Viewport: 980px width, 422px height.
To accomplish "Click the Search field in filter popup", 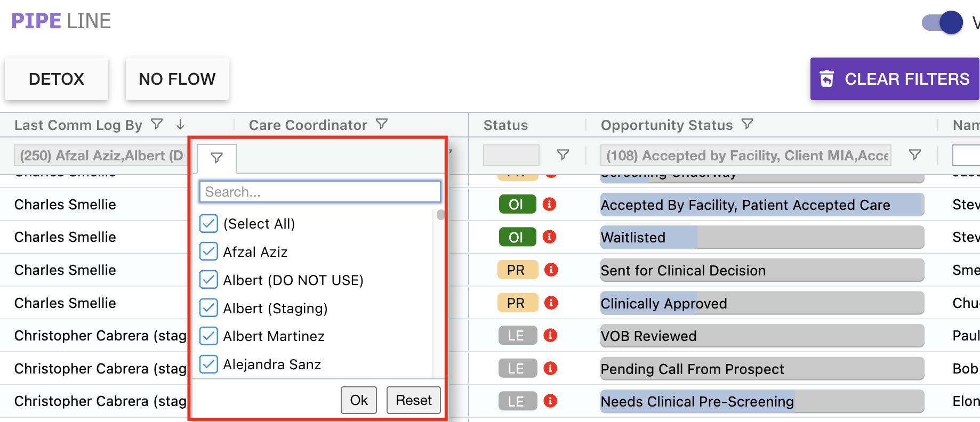I will (319, 192).
